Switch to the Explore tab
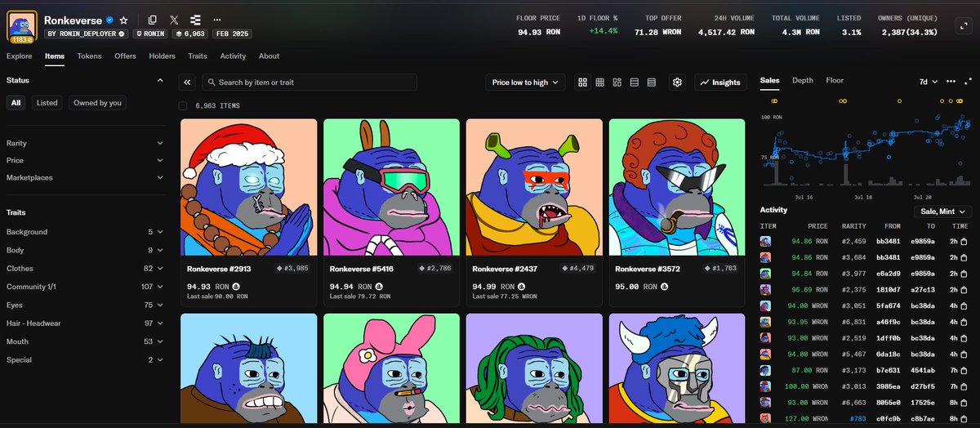Screen dimensions: 980x428 (20, 56)
